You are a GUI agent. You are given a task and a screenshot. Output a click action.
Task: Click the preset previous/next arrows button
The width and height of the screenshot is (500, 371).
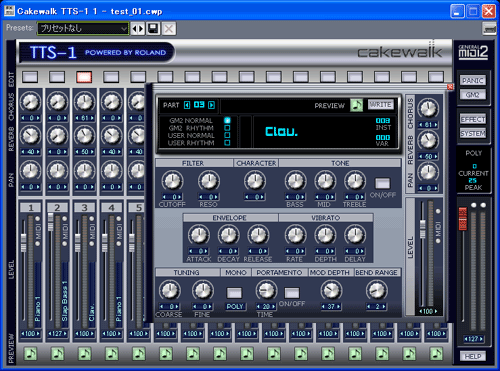[138, 29]
